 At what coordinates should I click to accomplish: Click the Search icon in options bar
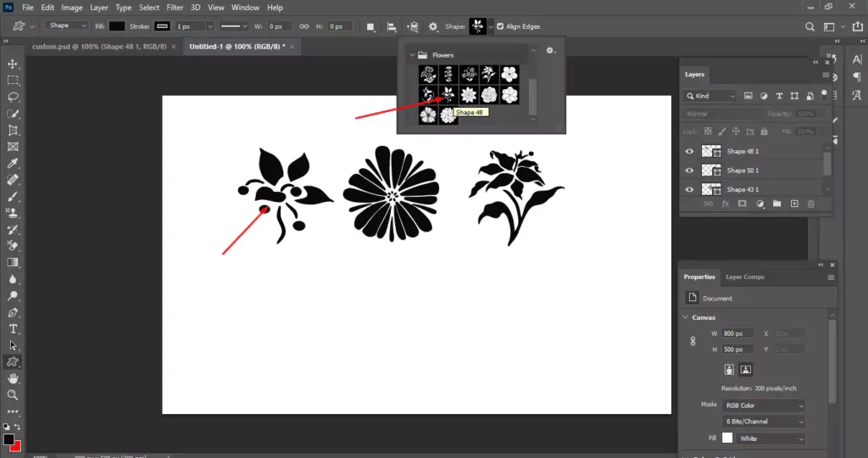[810, 26]
